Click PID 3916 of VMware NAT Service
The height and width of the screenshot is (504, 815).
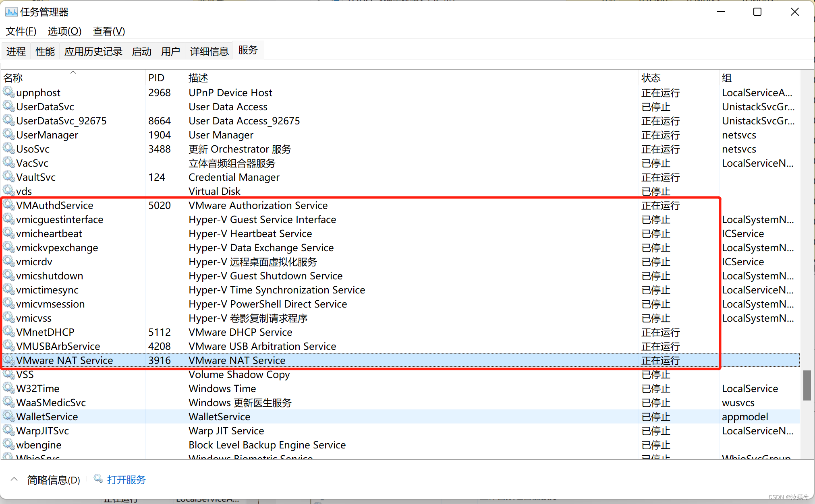[x=160, y=360]
